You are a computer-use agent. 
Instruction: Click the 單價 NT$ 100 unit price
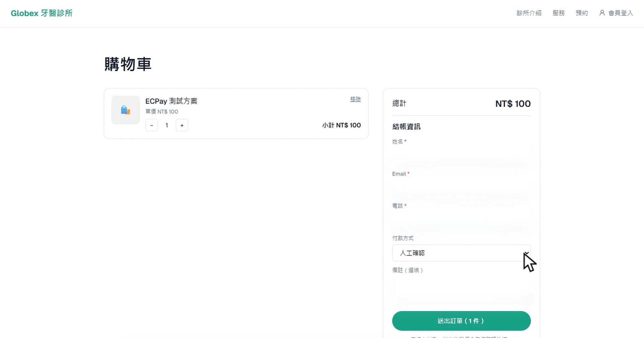[x=162, y=112]
